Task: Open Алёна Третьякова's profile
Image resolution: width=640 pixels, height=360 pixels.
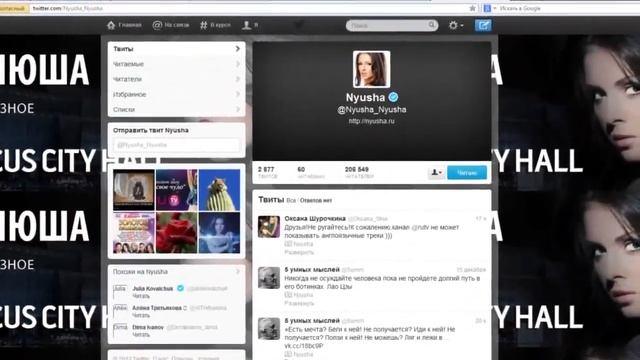Action: [x=157, y=308]
